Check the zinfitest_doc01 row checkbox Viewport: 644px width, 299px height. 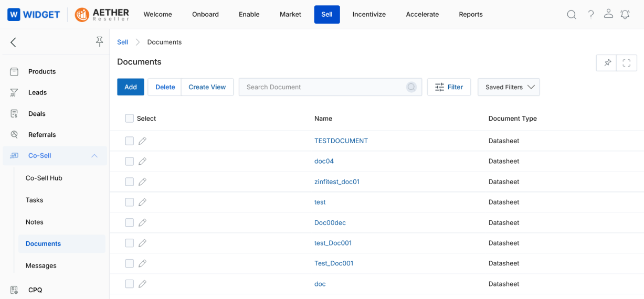click(130, 181)
